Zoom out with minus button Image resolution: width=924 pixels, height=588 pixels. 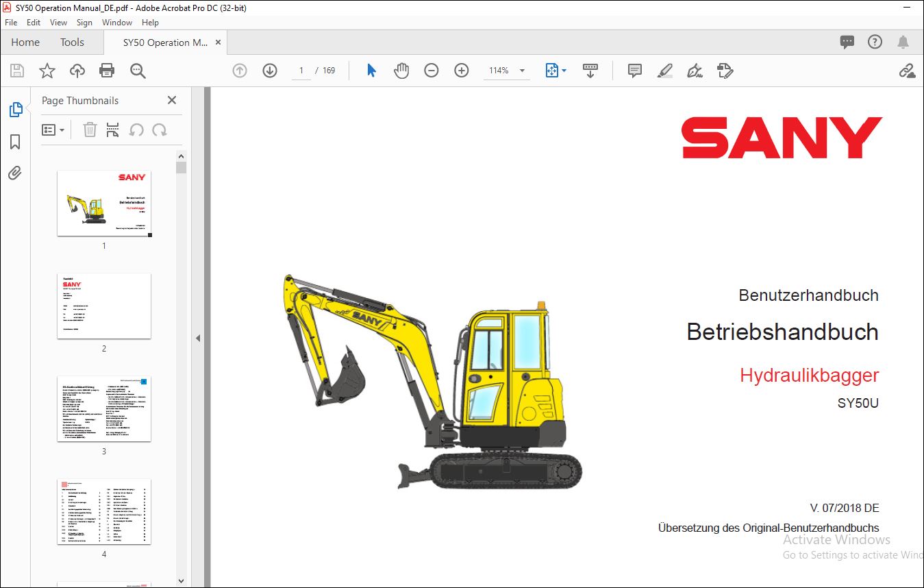point(431,71)
